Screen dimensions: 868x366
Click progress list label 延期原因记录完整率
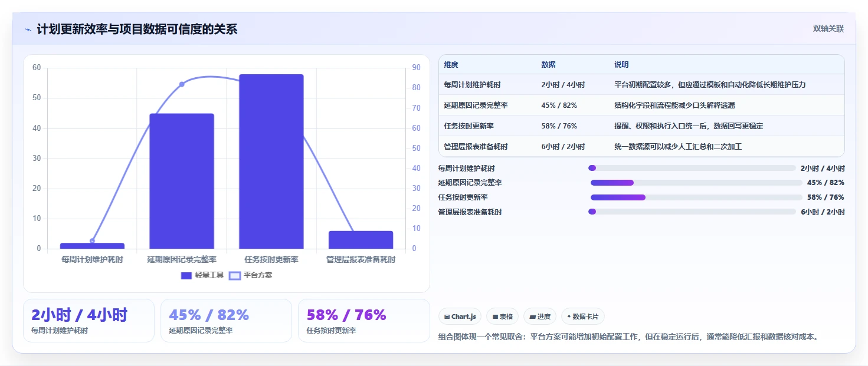(x=470, y=183)
